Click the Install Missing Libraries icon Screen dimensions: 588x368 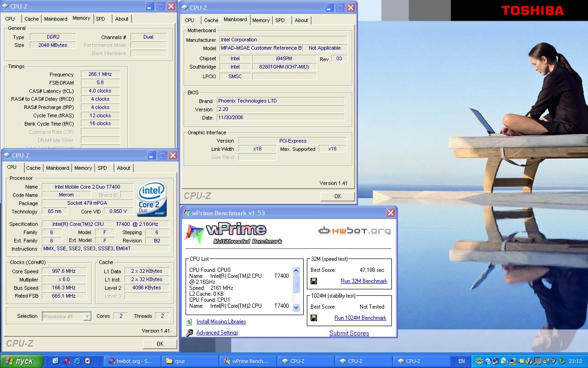[189, 322]
